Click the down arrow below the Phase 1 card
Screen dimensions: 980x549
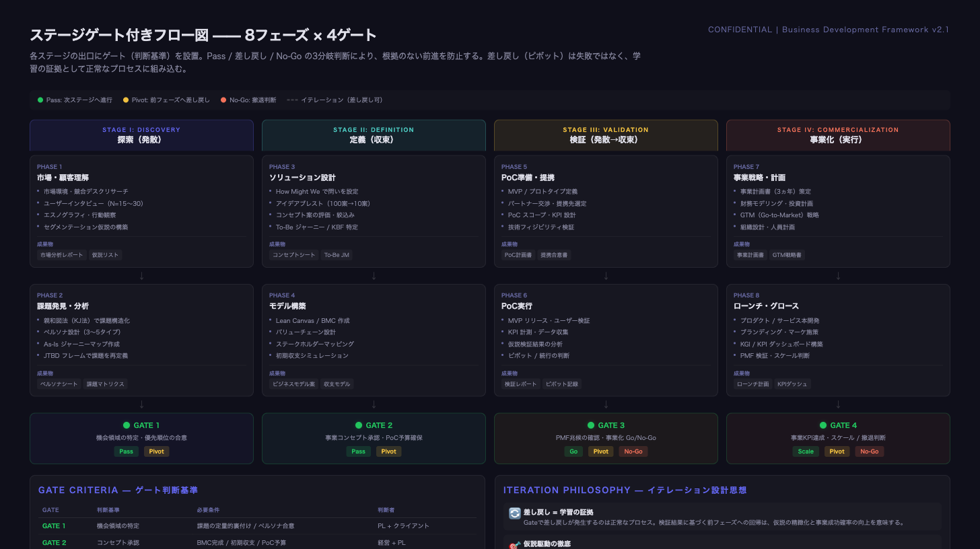pos(141,276)
